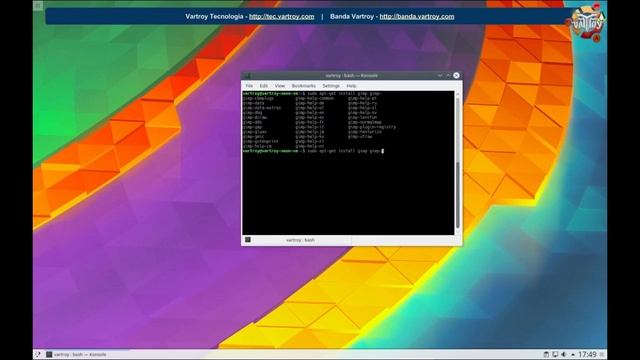This screenshot has width=640, height=360.
Task: Minimize the Konsole window
Action: click(x=440, y=76)
